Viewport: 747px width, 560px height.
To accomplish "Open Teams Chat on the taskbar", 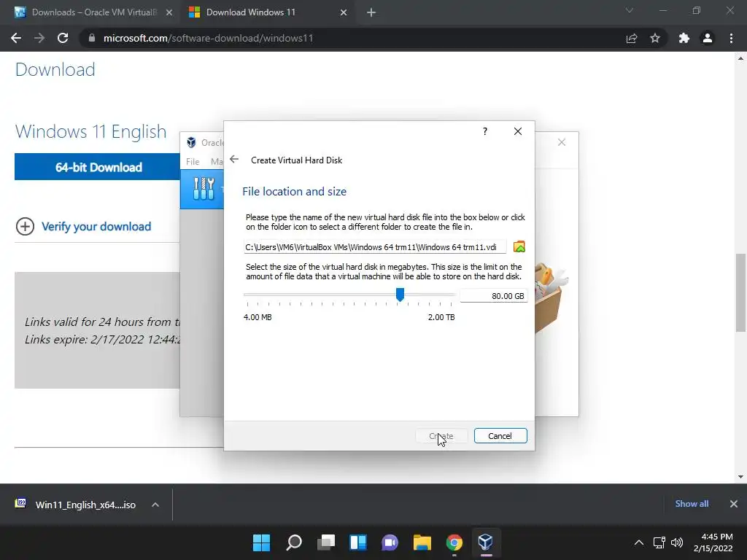I will pyautogui.click(x=390, y=542).
